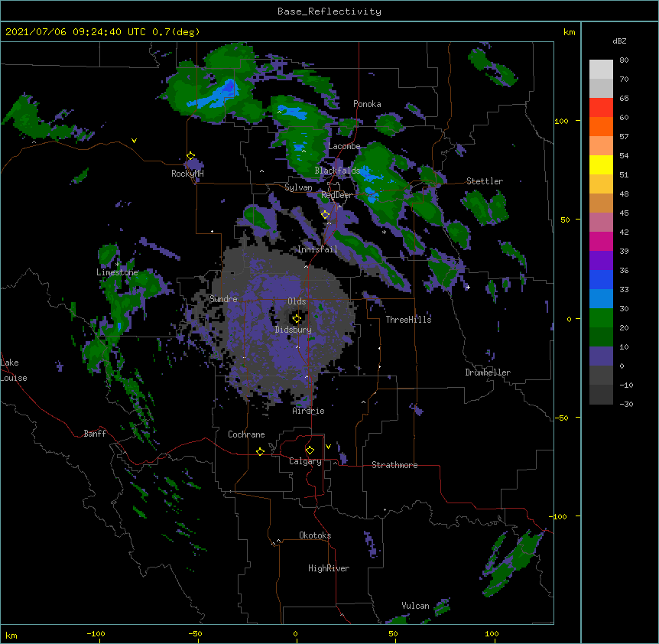Click the 80 value in the dBZ legend
Viewport: 659px width, 644px height.
pos(624,60)
